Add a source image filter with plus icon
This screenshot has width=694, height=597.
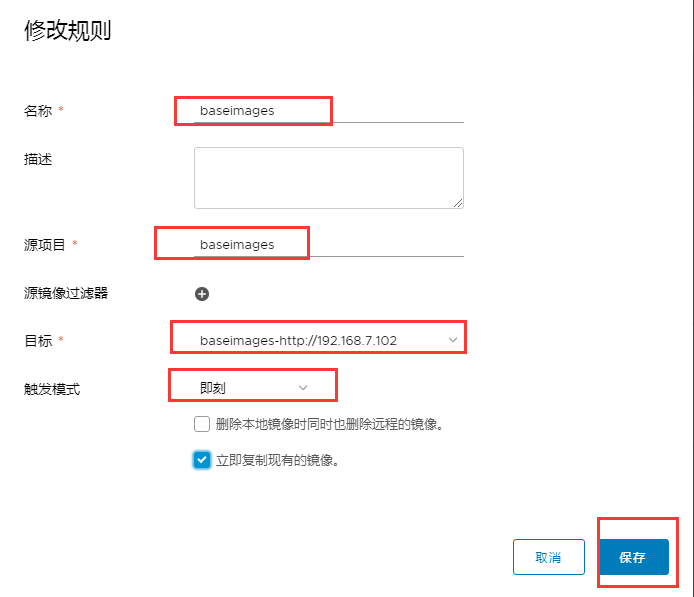pos(202,294)
